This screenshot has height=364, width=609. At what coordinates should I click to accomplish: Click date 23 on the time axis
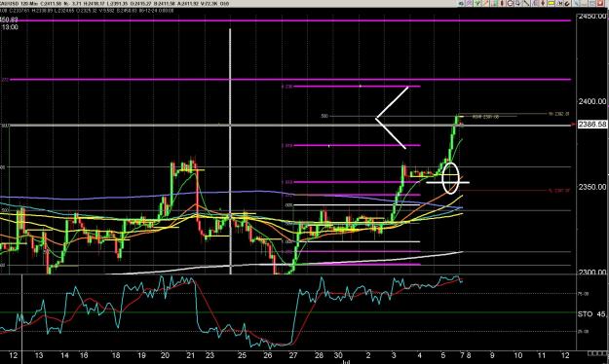click(209, 355)
